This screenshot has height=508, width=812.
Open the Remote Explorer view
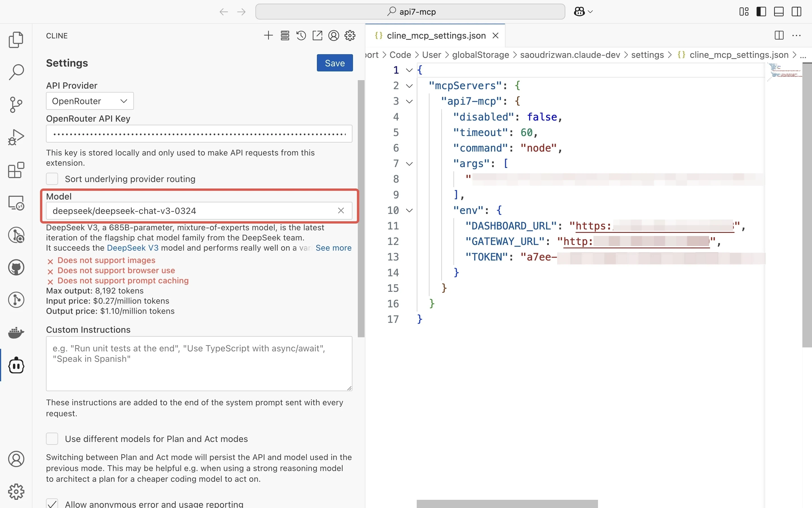(16, 203)
